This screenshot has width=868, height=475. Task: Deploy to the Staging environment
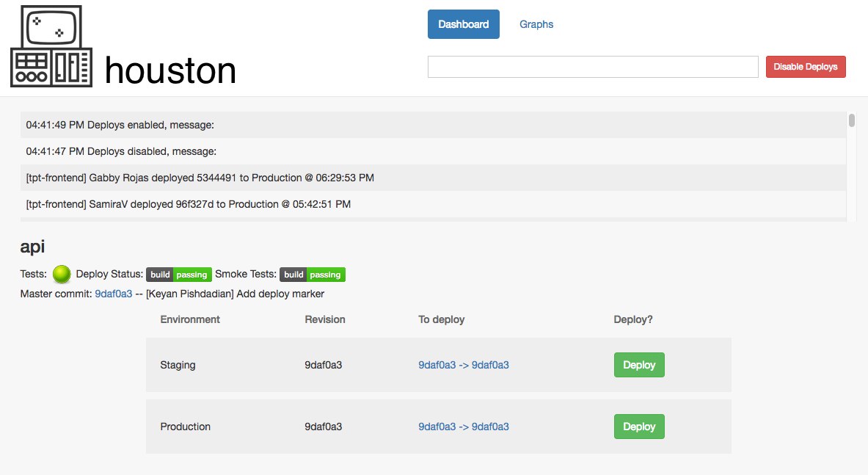coord(638,365)
